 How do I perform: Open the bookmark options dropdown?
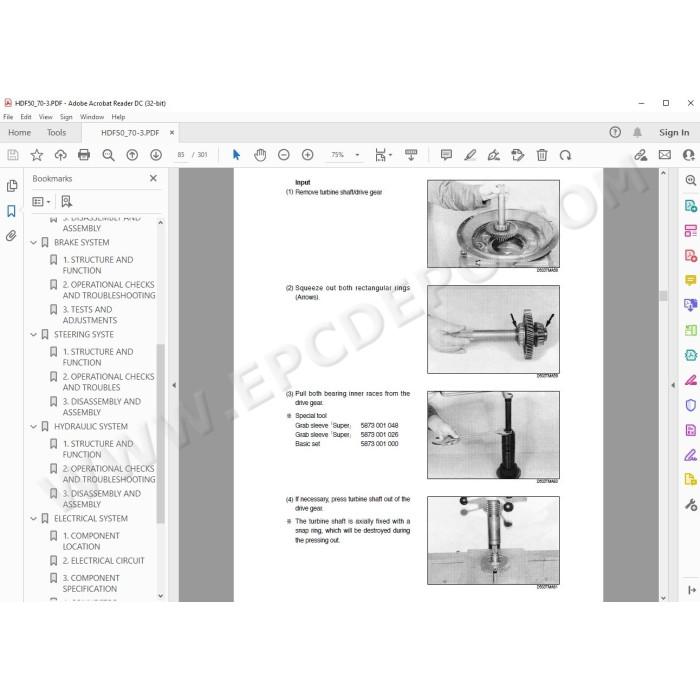[41, 202]
